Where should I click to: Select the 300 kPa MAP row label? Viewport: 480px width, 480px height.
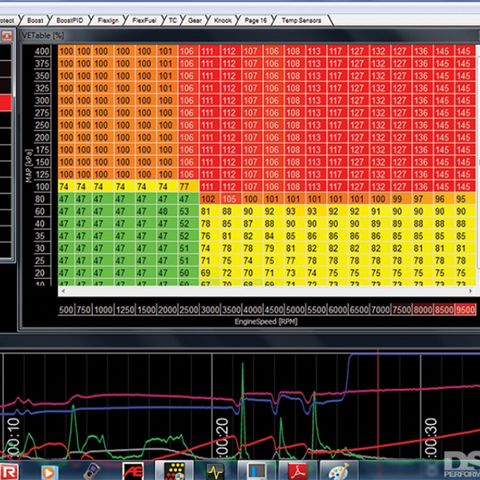pyautogui.click(x=42, y=100)
